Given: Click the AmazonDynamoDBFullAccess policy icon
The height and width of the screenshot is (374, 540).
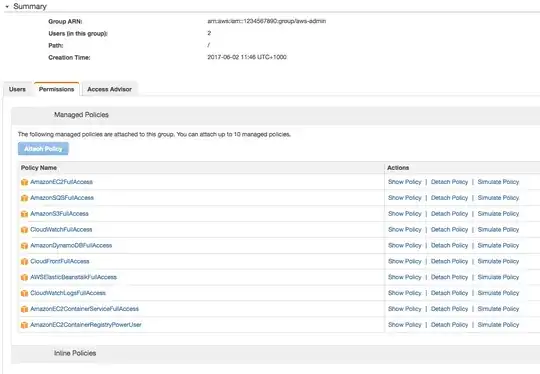Looking at the screenshot, I should (x=24, y=246).
